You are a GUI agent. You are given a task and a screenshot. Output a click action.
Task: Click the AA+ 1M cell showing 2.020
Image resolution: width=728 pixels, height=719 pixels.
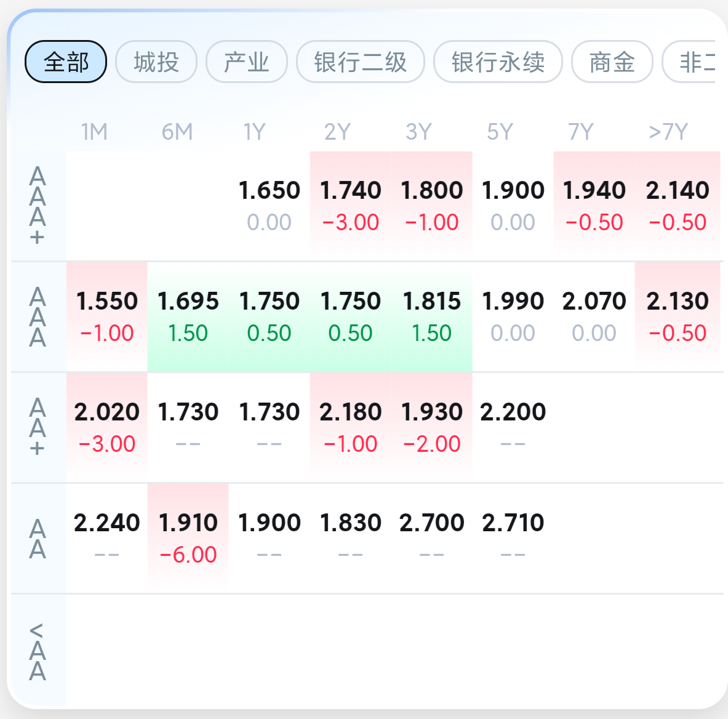point(107,427)
